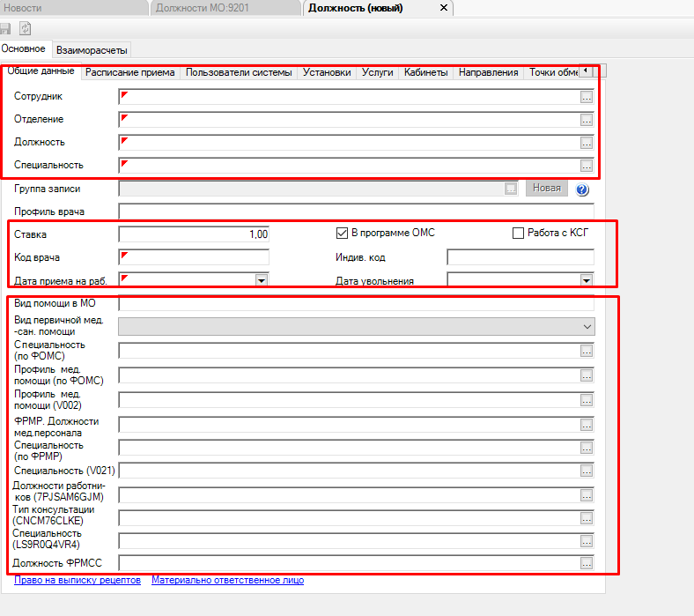Click the Новая button
This screenshot has width=694, height=616.
[x=547, y=189]
